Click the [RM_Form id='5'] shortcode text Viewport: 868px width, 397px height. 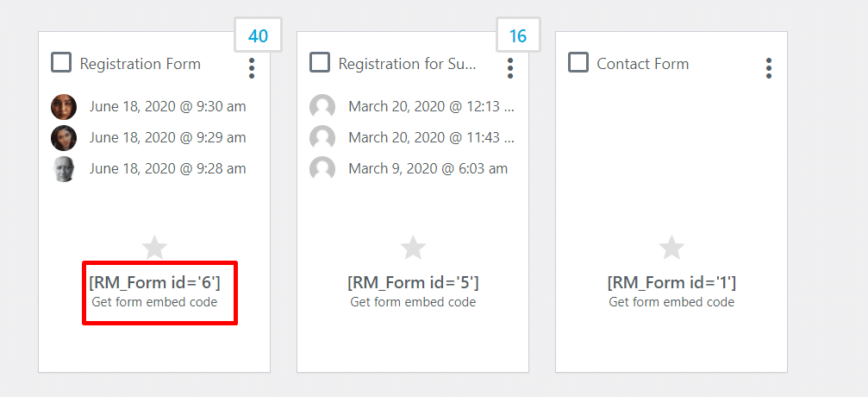point(413,282)
